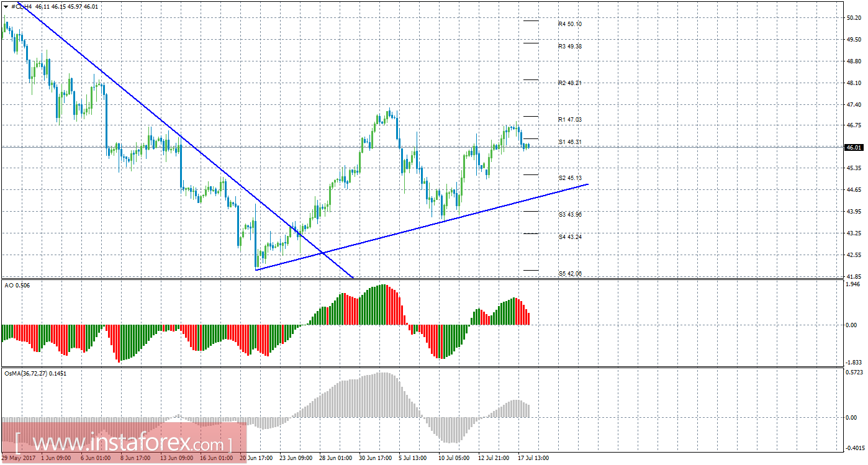Click the R1 47.03 pivot label
This screenshot has height=465, width=868.
(x=569, y=120)
